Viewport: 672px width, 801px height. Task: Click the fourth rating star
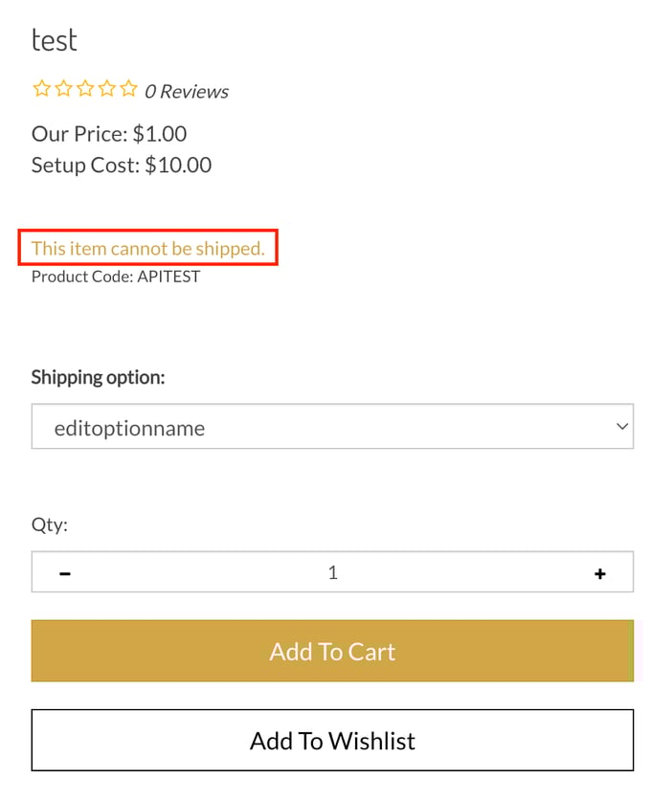(107, 90)
